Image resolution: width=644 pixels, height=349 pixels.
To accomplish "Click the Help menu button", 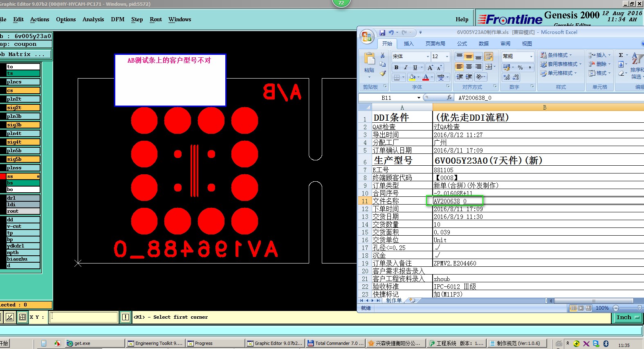I will [462, 19].
